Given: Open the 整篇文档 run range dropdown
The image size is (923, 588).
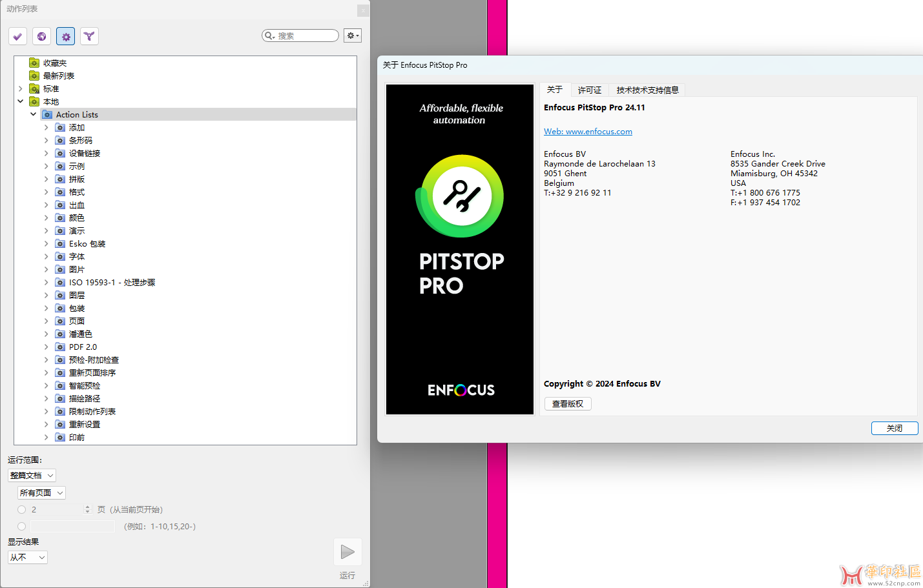Looking at the screenshot, I should [x=32, y=475].
